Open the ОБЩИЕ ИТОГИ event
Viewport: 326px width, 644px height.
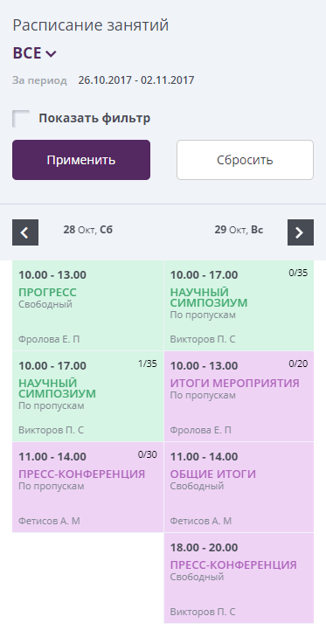[x=239, y=487]
